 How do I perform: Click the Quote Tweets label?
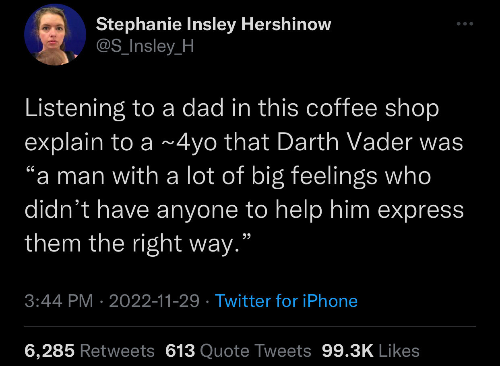255,351
